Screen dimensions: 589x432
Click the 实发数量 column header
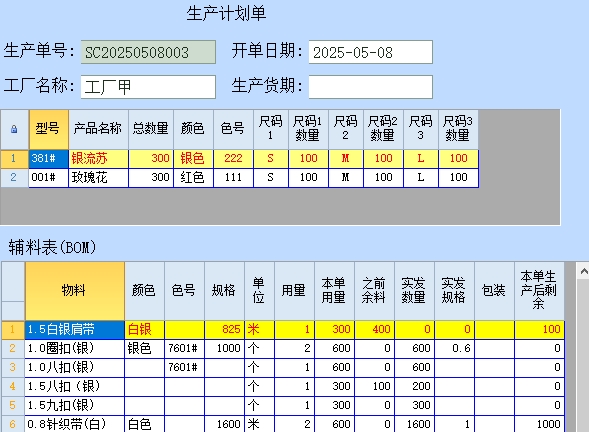point(414,291)
